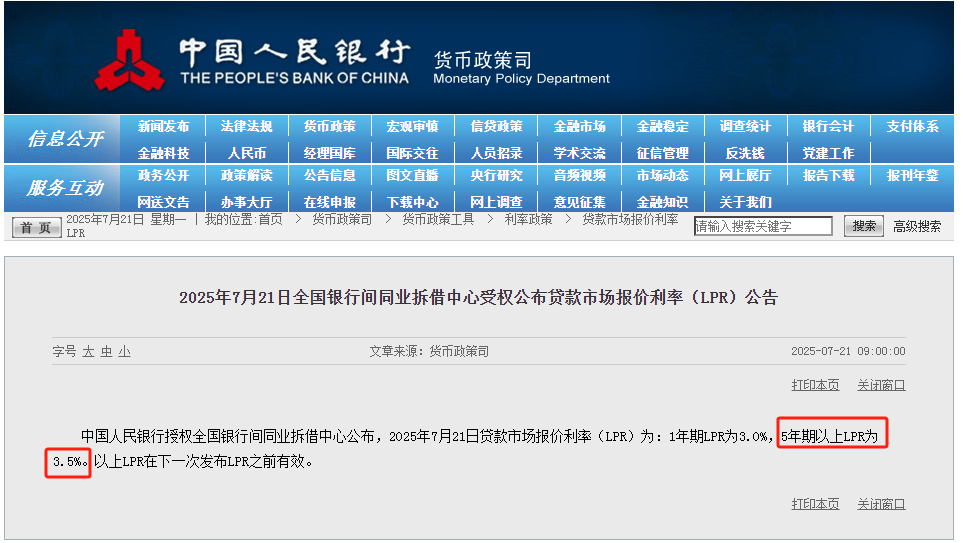Open the 报告下载 menu item
The width and height of the screenshot is (963, 543).
[828, 176]
